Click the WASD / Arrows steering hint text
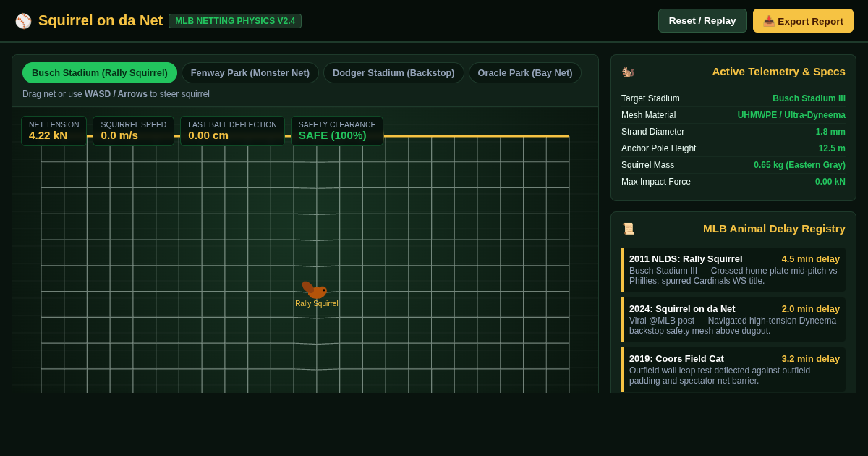868x456 pixels. pos(116,94)
